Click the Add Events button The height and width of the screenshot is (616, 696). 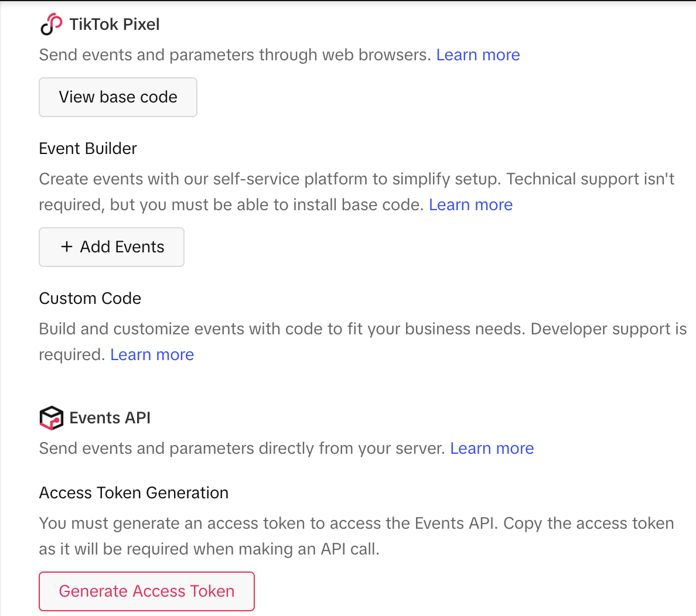coord(111,247)
